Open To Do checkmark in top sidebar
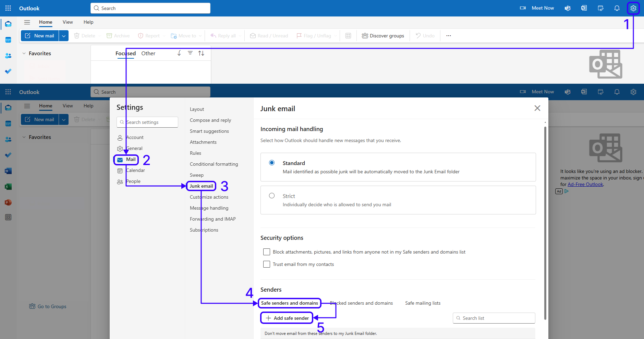This screenshot has width=644, height=339. click(x=8, y=71)
